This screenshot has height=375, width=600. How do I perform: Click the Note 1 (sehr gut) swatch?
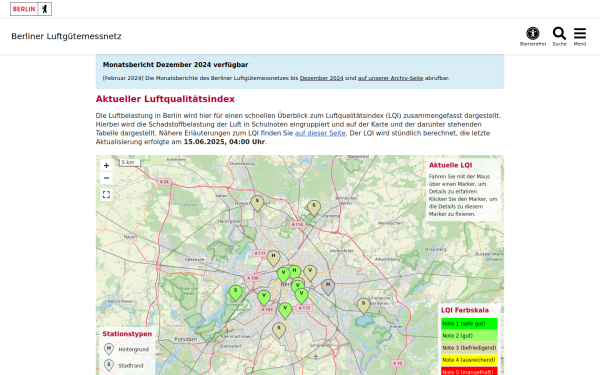coord(469,324)
